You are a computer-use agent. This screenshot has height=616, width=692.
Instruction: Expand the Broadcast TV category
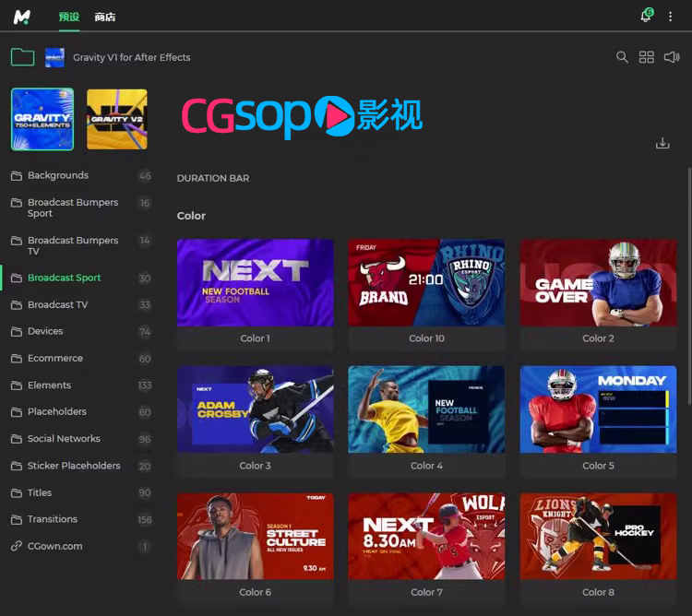(x=57, y=304)
